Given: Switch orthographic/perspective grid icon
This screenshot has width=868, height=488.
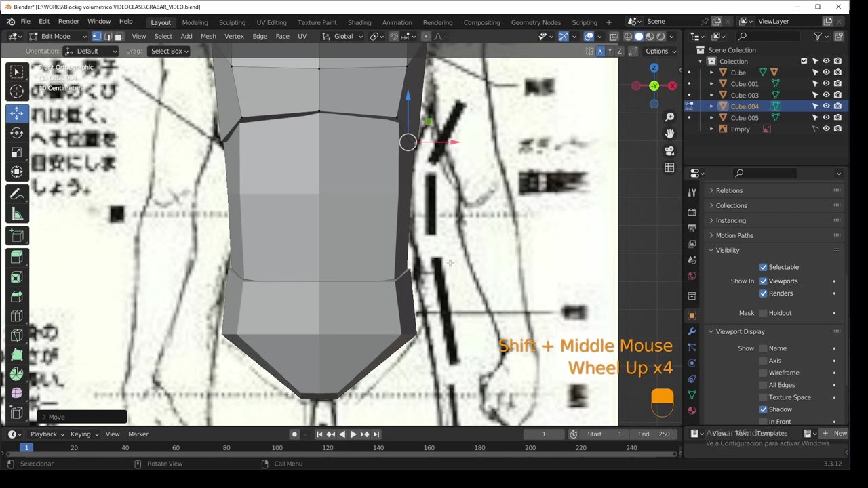Looking at the screenshot, I should [669, 167].
